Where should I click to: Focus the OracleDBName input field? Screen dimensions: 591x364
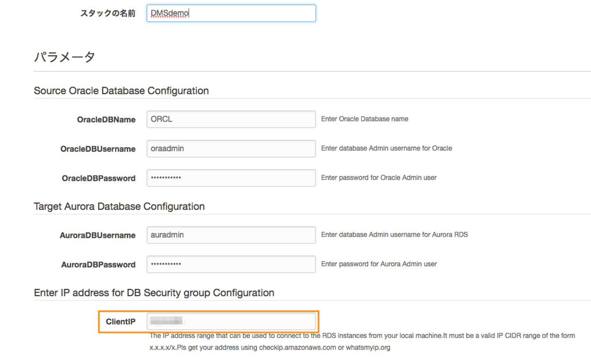(x=231, y=119)
